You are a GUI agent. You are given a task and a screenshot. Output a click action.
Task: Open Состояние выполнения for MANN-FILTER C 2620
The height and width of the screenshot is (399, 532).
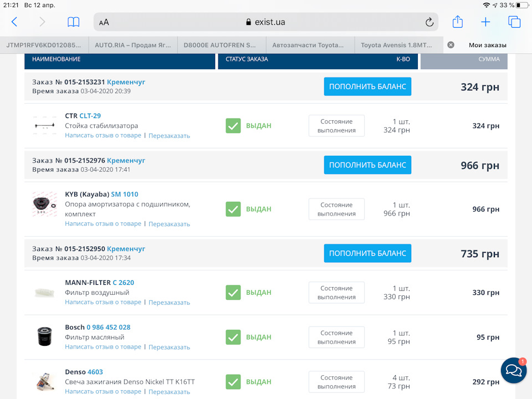pyautogui.click(x=336, y=293)
